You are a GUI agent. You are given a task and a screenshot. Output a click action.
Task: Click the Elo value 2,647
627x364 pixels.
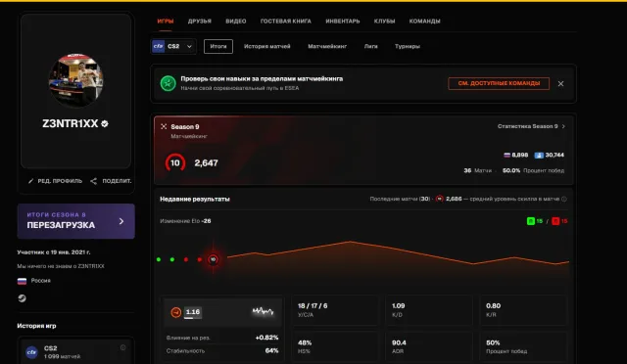coord(206,163)
